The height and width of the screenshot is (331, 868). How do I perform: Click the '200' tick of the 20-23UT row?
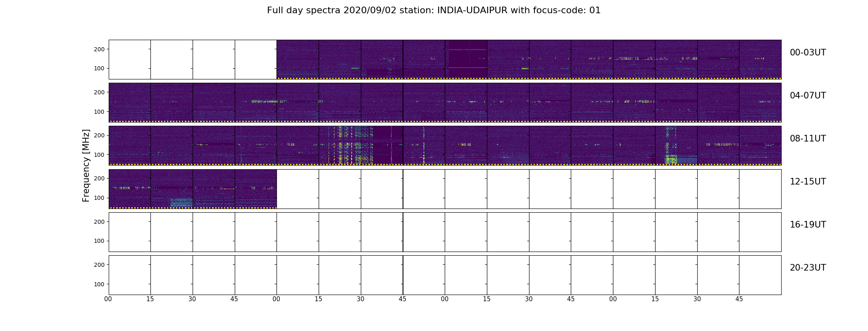(x=99, y=265)
